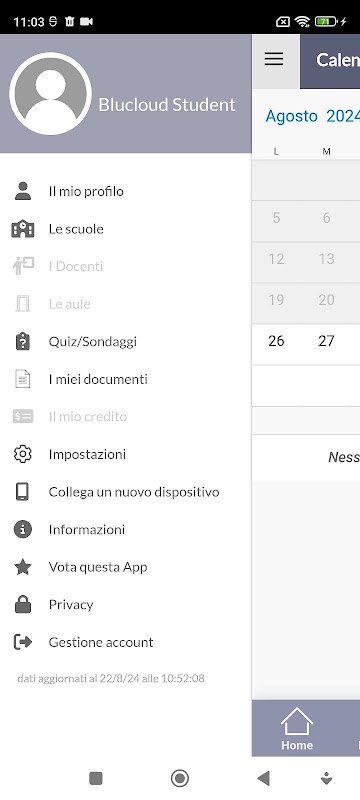
Task: Tap the star icon for Vota questa App
Action: coord(22,567)
